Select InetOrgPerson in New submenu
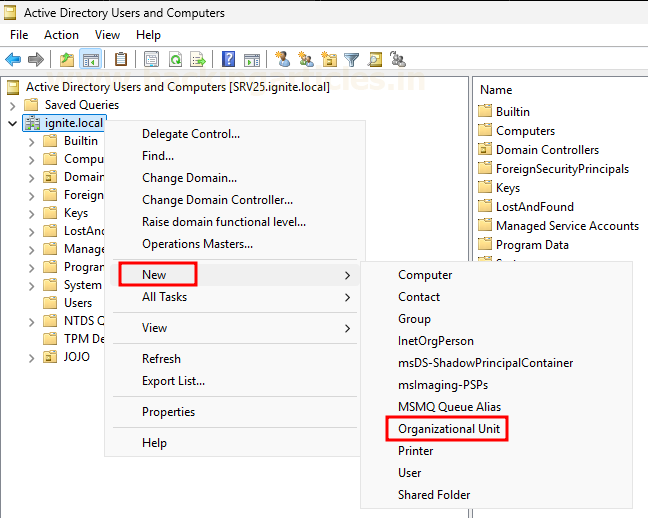The image size is (648, 518). [436, 341]
